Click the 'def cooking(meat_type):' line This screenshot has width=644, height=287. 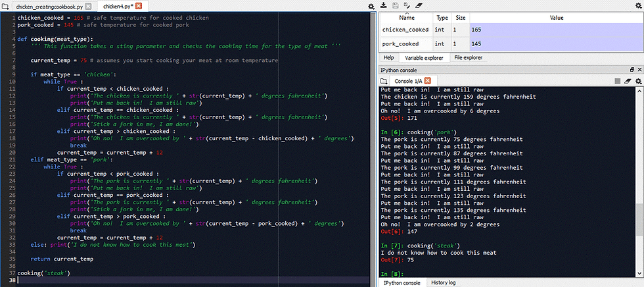tap(55, 39)
